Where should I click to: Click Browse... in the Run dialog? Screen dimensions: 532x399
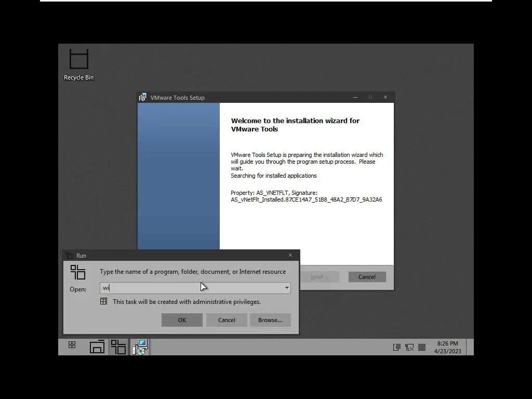[x=270, y=320]
